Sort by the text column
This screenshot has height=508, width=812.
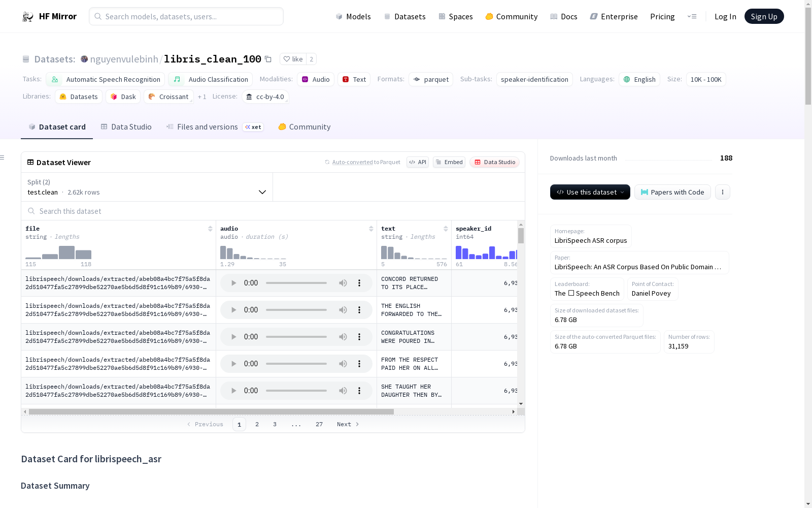point(446,229)
